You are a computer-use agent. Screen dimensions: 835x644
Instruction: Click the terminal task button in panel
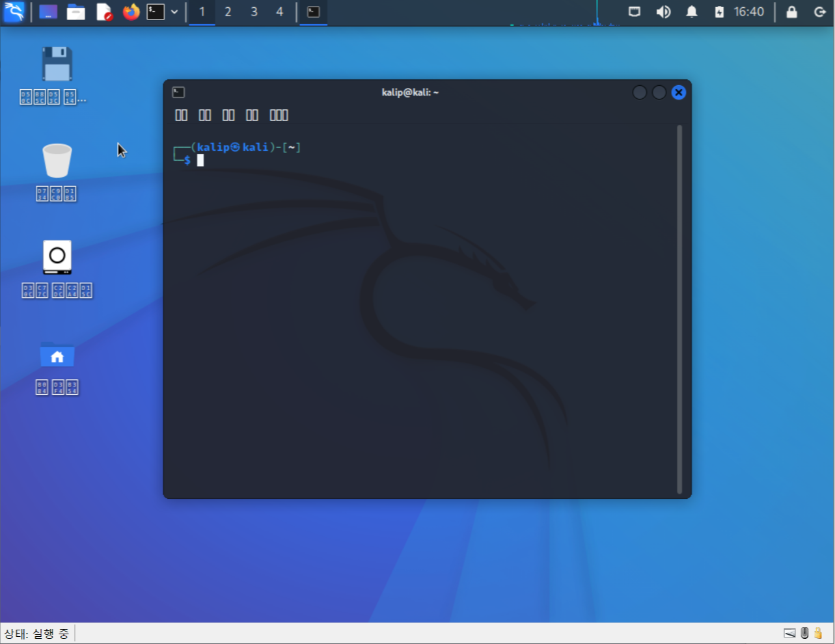click(x=313, y=12)
